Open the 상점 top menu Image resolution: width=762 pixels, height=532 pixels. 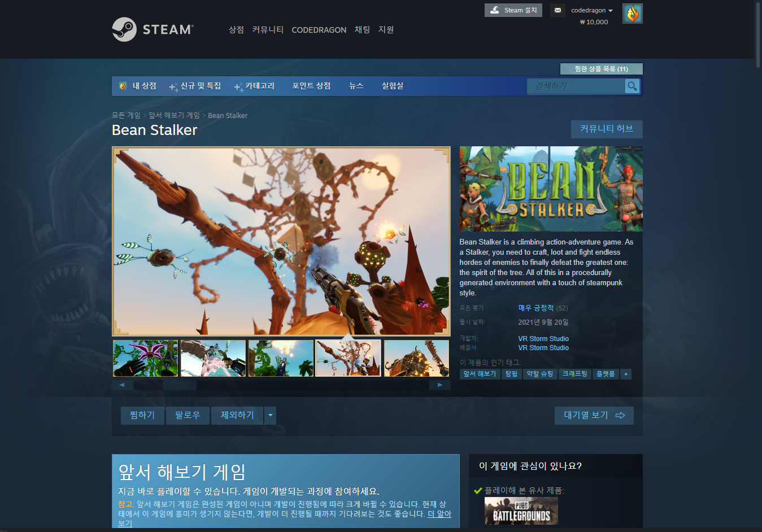point(236,29)
